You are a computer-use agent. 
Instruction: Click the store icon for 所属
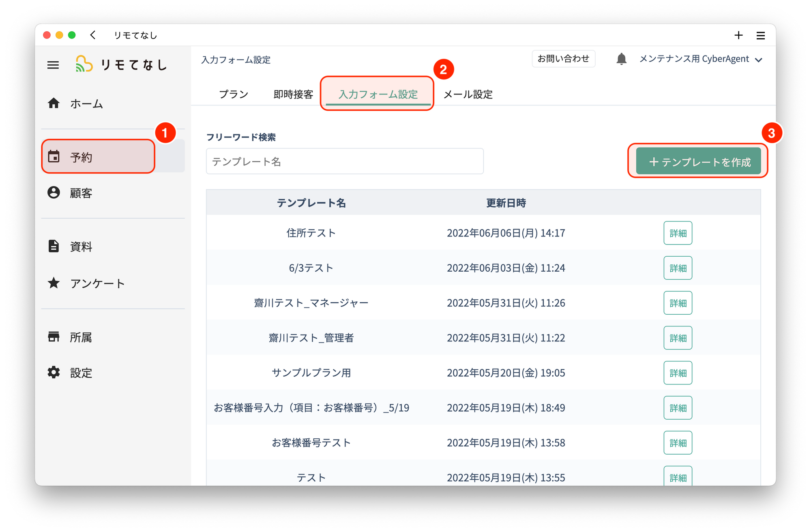point(54,337)
